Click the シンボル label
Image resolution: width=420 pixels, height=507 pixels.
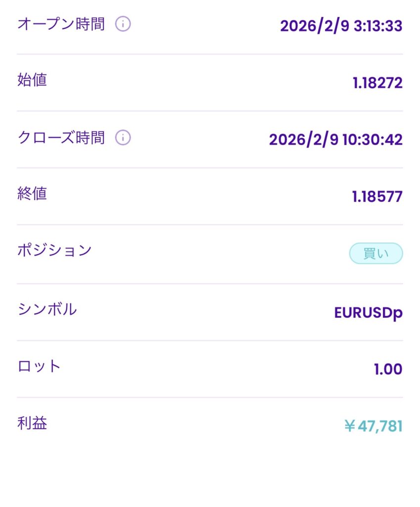(47, 309)
